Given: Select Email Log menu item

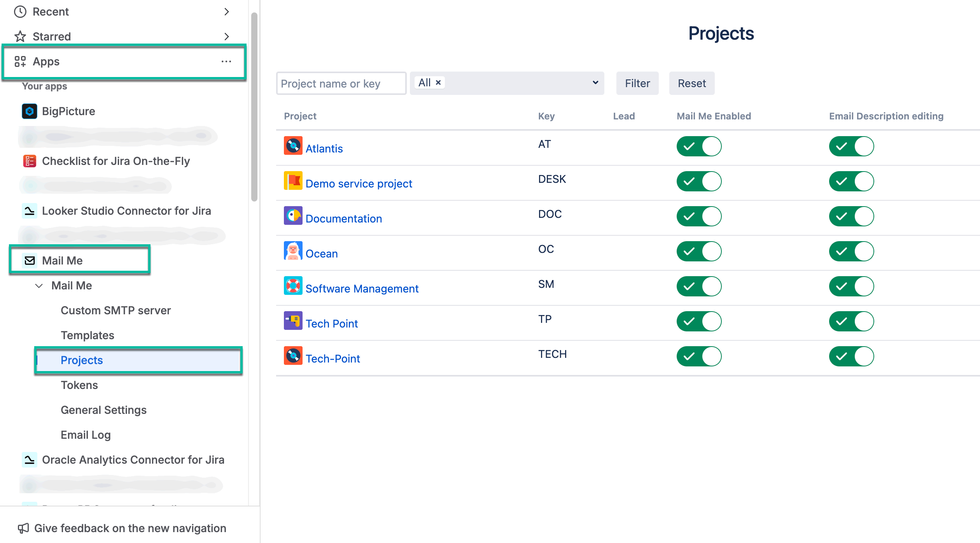Looking at the screenshot, I should [86, 435].
